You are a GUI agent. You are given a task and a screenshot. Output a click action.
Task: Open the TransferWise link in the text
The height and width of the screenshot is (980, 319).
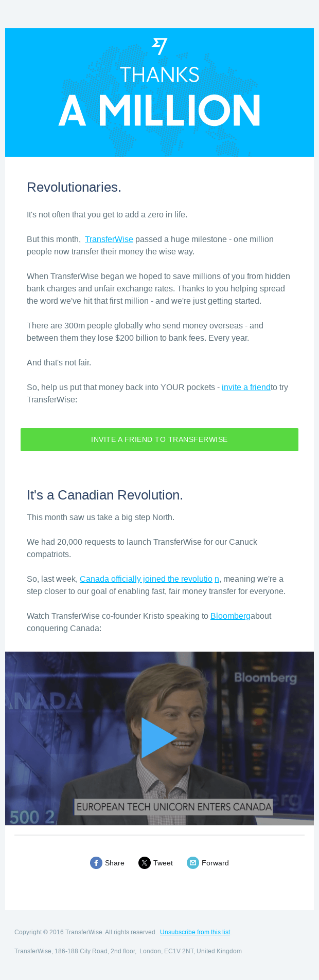tap(109, 239)
